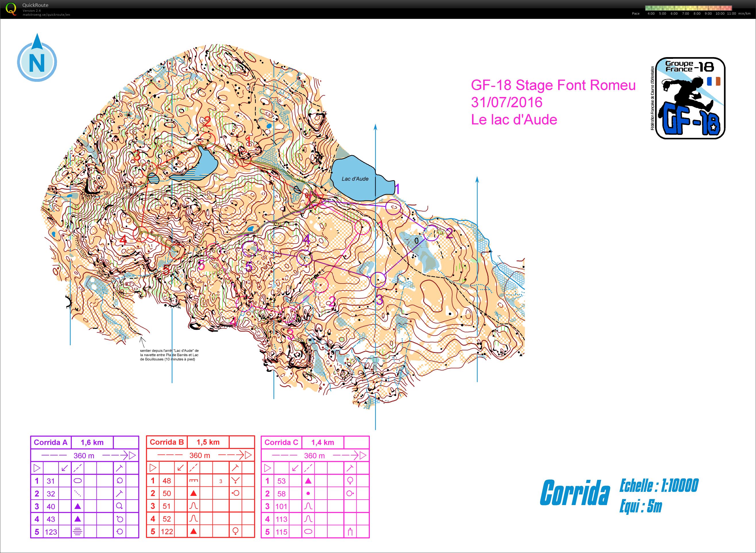756x553 pixels.
Task: Click the Corrida B table header
Action: coord(167,442)
